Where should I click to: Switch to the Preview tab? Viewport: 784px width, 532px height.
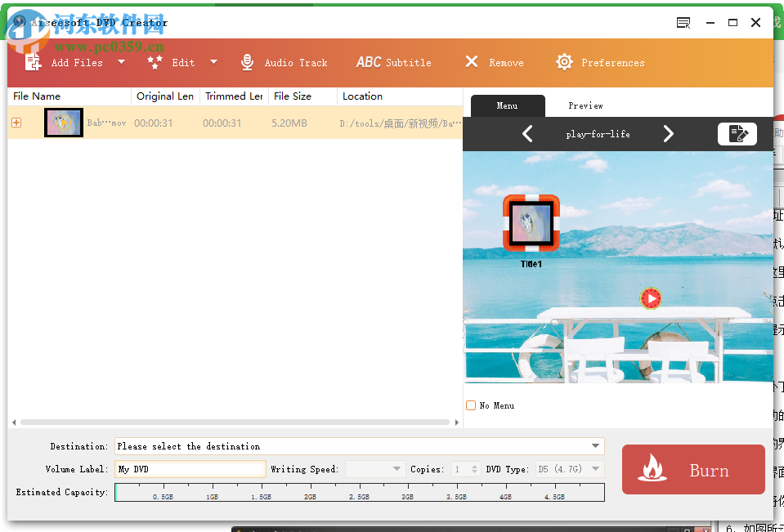pos(585,105)
